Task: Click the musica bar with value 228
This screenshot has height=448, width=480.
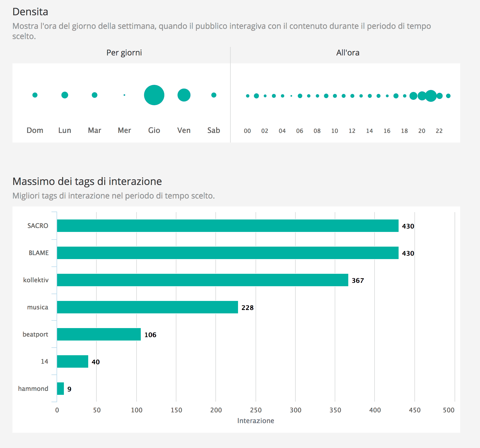Action: tap(147, 307)
